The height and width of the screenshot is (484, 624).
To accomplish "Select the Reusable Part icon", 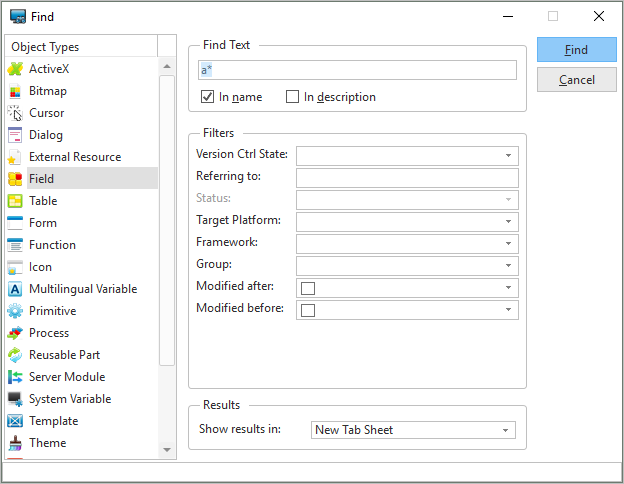I will coord(15,355).
